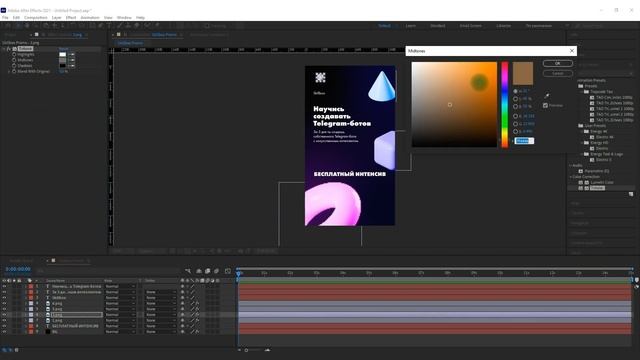Open the File menu
The height and width of the screenshot is (360, 640).
click(x=5, y=18)
